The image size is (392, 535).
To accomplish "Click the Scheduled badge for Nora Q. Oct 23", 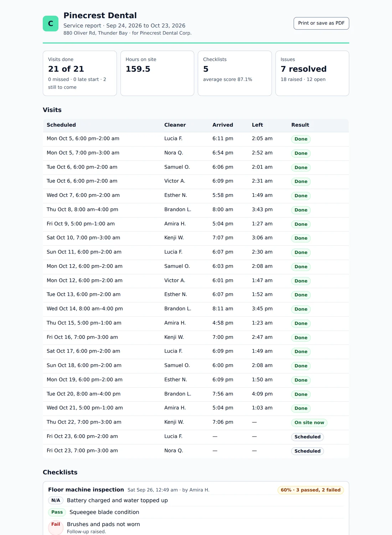I will coord(308,451).
